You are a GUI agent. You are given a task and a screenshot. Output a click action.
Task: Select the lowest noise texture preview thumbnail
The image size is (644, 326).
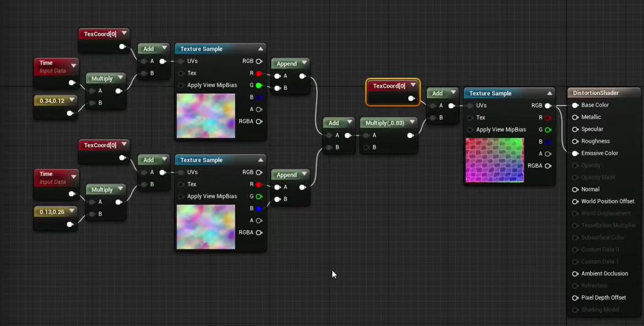206,227
